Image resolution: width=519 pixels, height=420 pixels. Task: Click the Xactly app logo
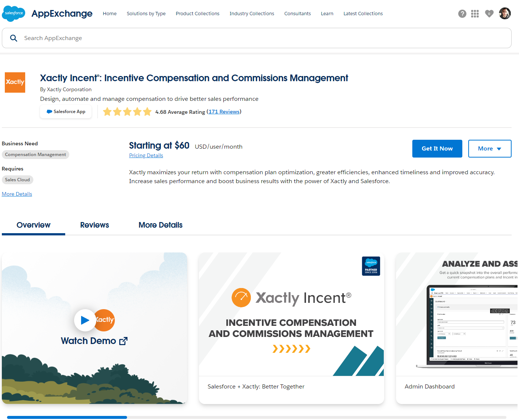[15, 82]
